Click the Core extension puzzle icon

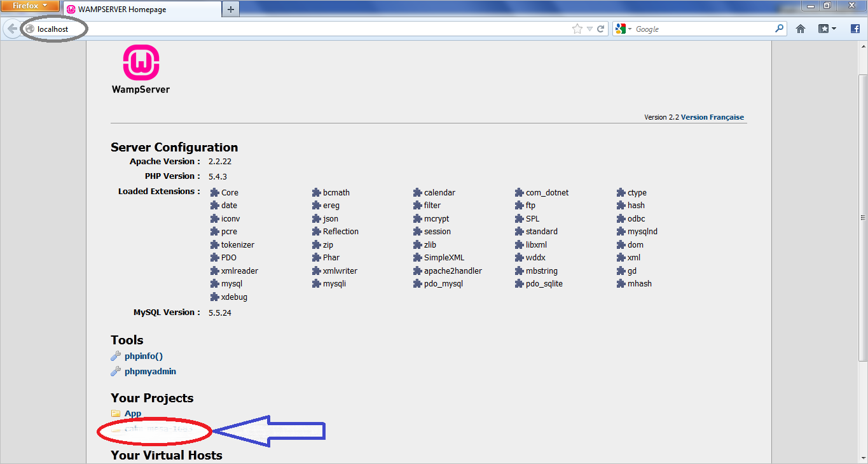coord(215,192)
